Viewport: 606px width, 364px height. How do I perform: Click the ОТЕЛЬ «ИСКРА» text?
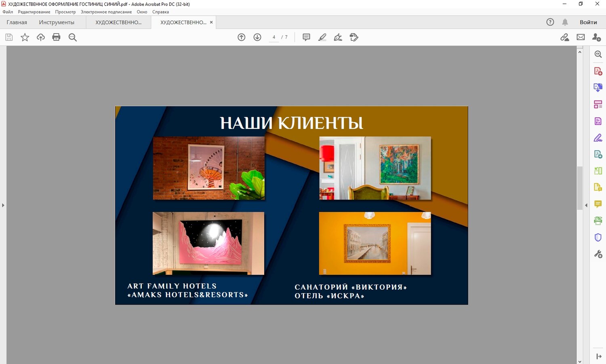[330, 296]
